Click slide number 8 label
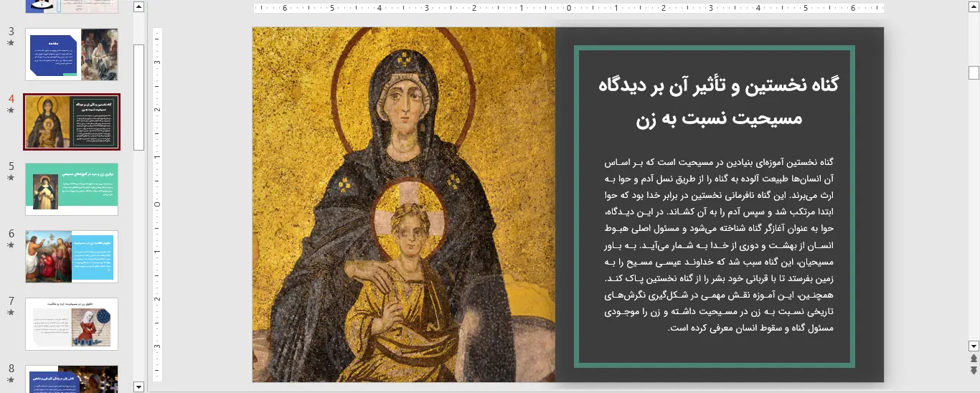Screen dimensions: 980x393 click(x=11, y=369)
